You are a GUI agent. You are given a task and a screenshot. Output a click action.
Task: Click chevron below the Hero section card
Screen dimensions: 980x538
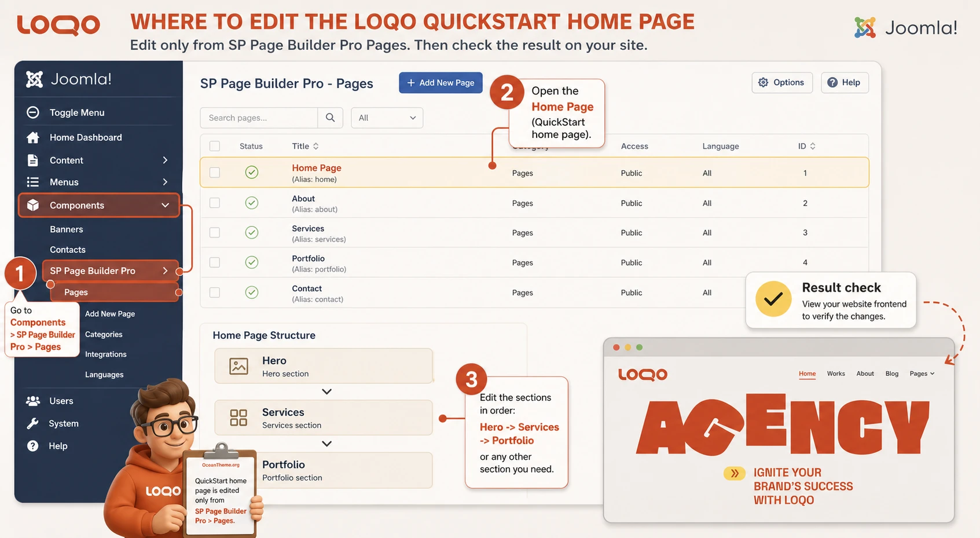point(326,391)
